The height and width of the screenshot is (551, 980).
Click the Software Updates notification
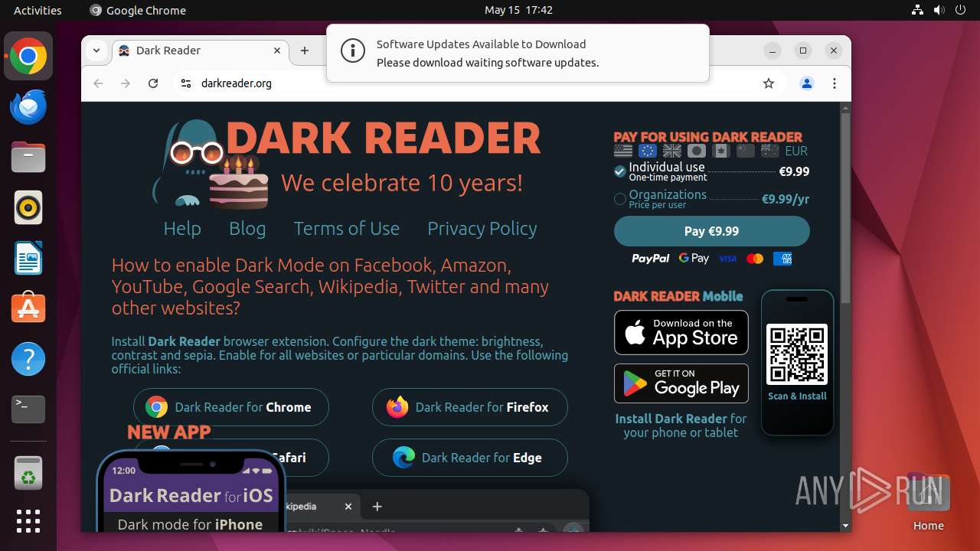[518, 53]
